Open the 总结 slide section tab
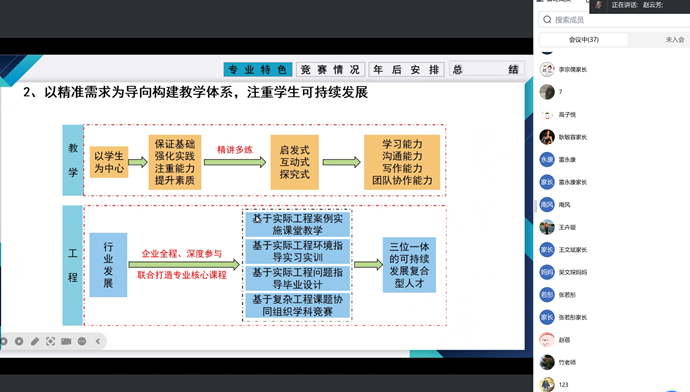Image resolution: width=690 pixels, height=392 pixels. pyautogui.click(x=486, y=70)
